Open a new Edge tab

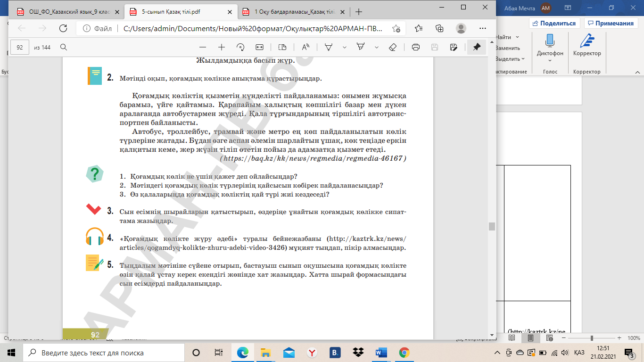359,12
